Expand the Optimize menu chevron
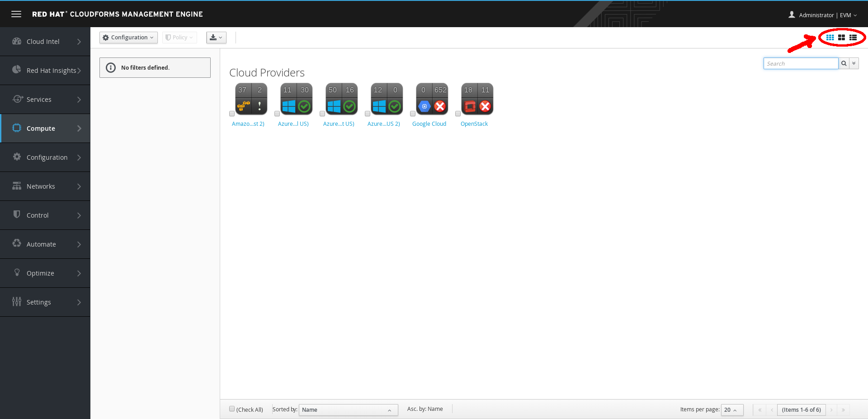868x419 pixels. coord(79,273)
